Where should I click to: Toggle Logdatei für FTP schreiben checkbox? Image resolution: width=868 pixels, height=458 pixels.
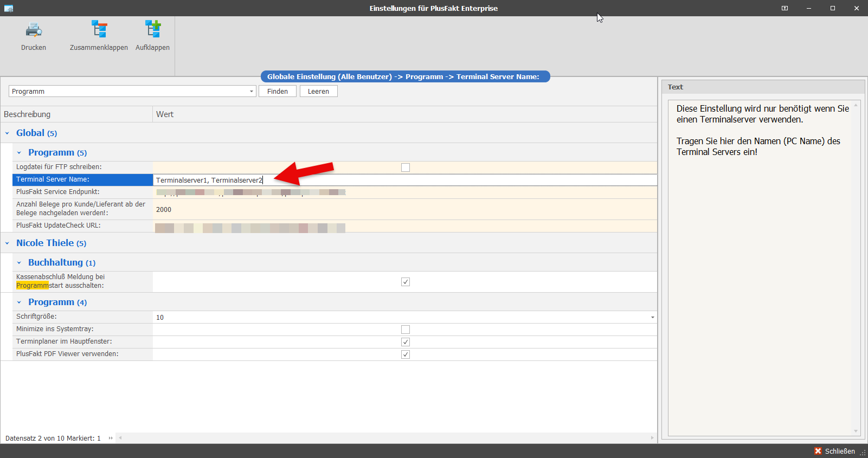[x=406, y=167]
